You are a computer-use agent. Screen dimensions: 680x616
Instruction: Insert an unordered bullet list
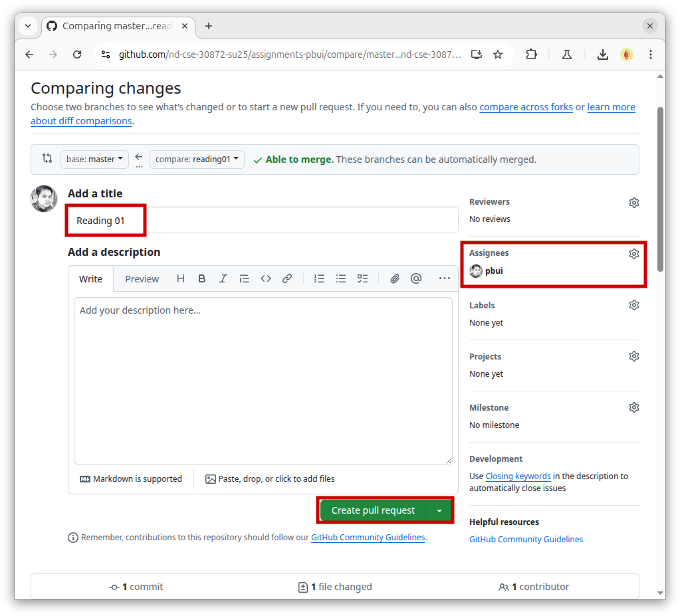[x=341, y=278]
